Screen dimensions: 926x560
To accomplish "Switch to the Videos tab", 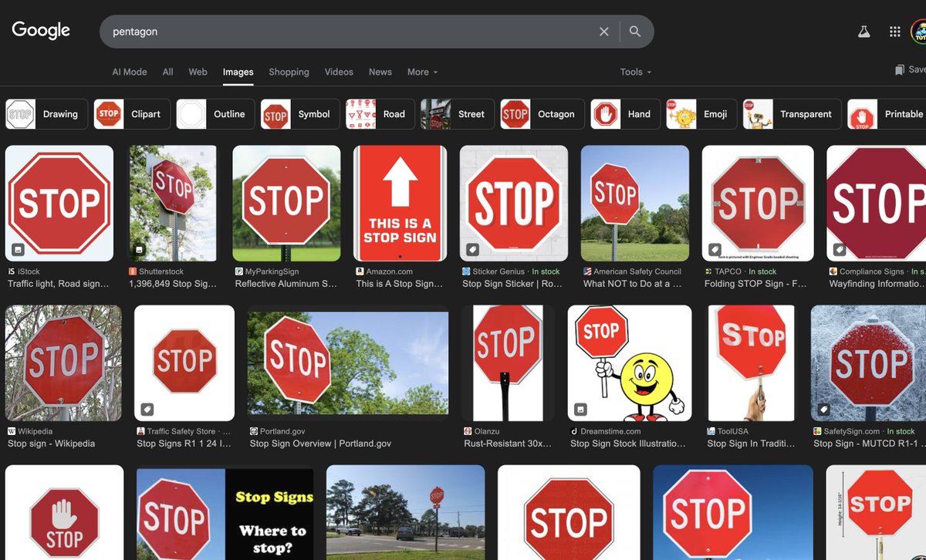I will [339, 72].
